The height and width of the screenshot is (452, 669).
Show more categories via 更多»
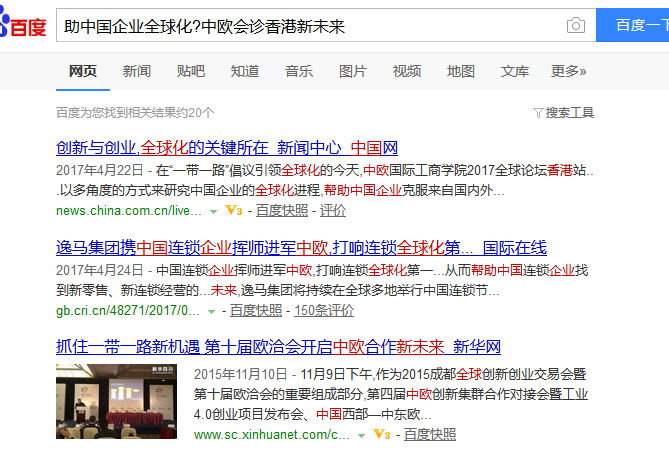(568, 71)
